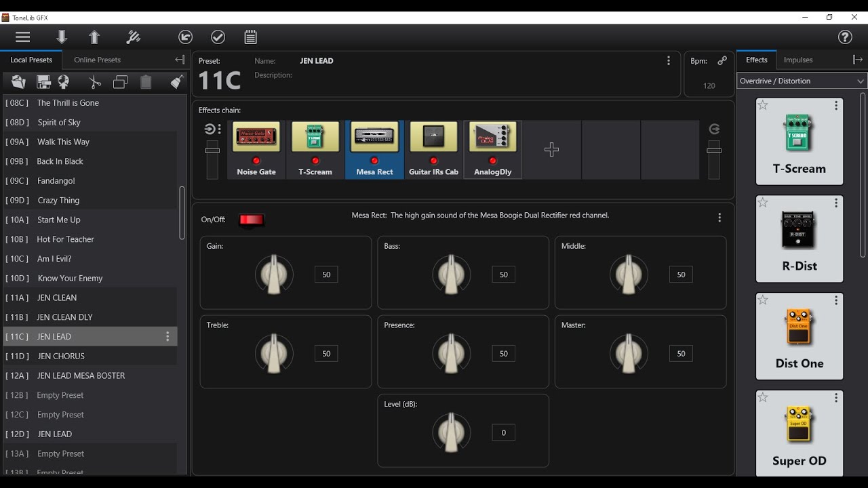Click the checkmark circle toolbar icon

click(x=218, y=37)
